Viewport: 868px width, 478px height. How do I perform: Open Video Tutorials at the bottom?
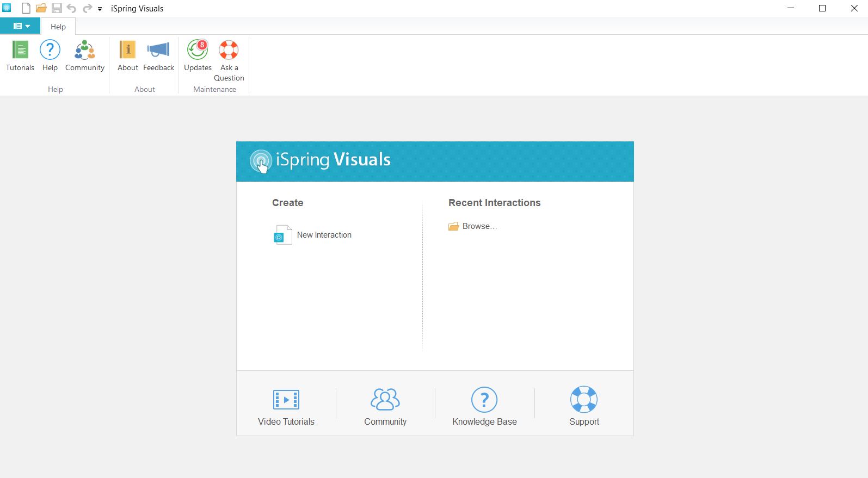tap(286, 407)
